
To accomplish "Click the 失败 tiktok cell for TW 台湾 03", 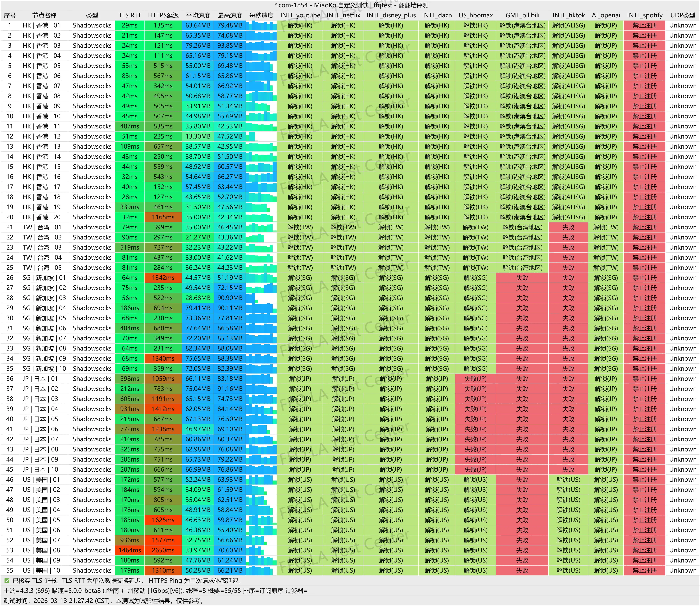I will (x=568, y=247).
